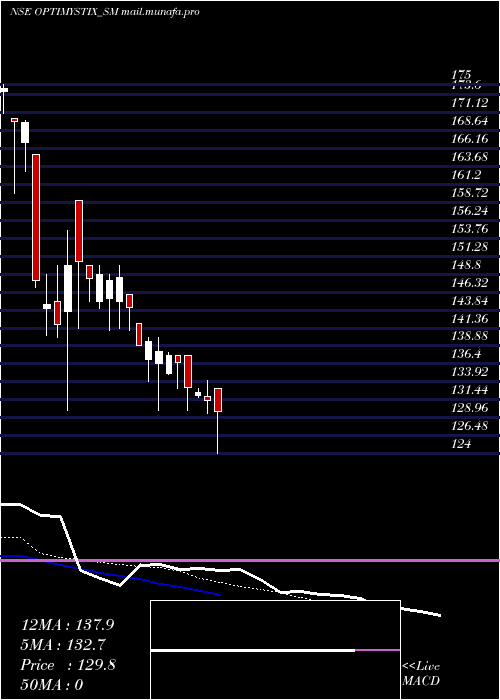500x700 pixels.
Task: Select the 168.64 price axis label
Action: 469,121
